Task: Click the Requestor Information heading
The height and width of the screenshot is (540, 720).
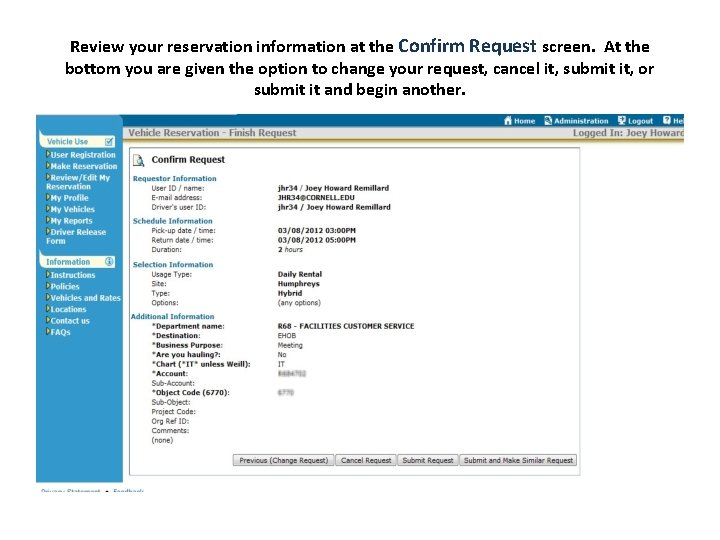Action: pos(174,179)
